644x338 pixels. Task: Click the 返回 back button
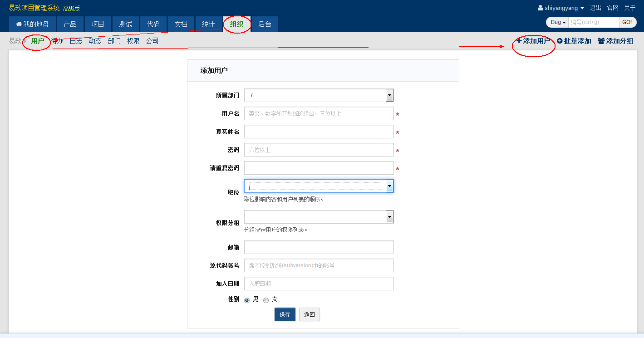(x=309, y=314)
